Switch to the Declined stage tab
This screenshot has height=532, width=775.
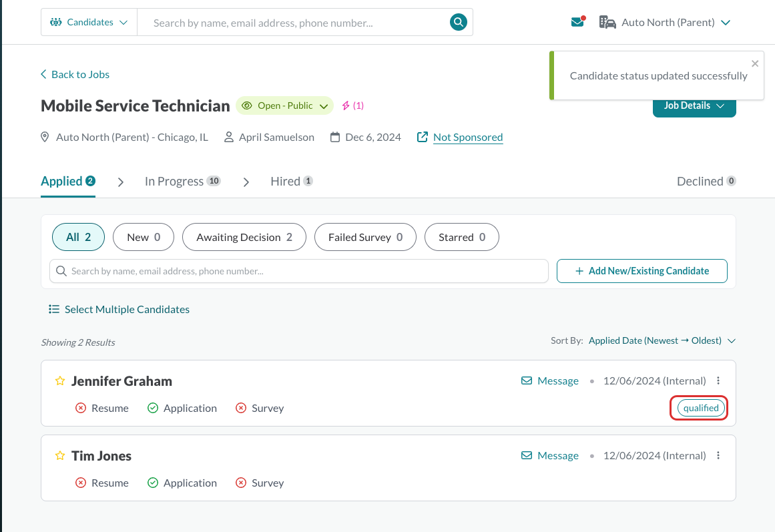coord(706,182)
